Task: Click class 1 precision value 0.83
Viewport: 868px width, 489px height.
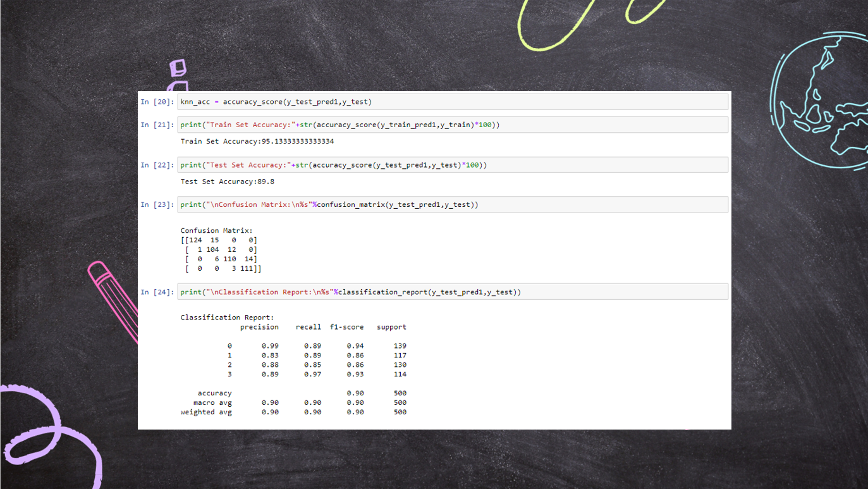Action: click(270, 356)
